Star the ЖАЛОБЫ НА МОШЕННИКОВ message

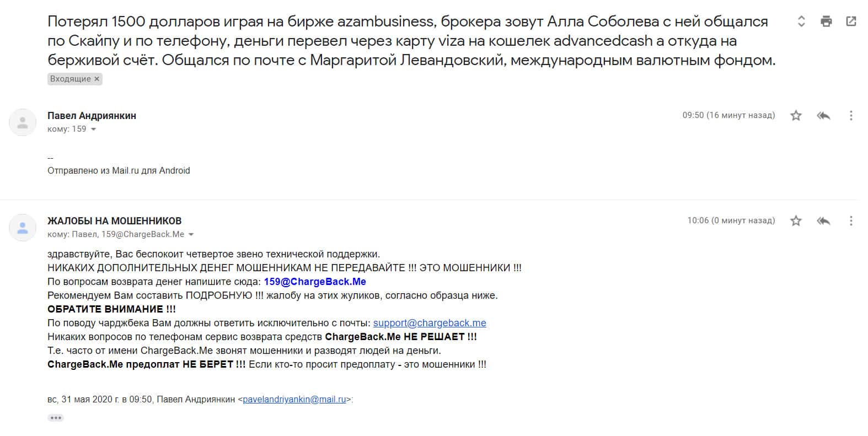pos(796,220)
